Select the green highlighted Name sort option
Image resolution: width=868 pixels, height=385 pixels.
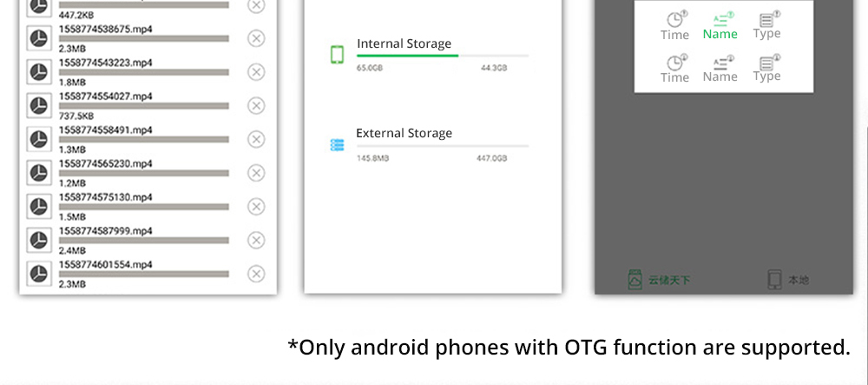coord(720,26)
